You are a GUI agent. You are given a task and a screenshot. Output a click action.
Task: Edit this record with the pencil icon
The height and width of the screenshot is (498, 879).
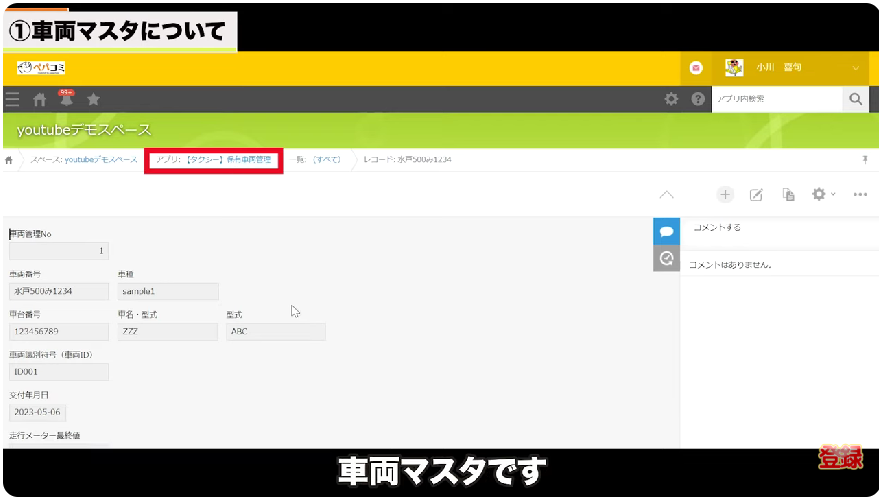pos(757,194)
